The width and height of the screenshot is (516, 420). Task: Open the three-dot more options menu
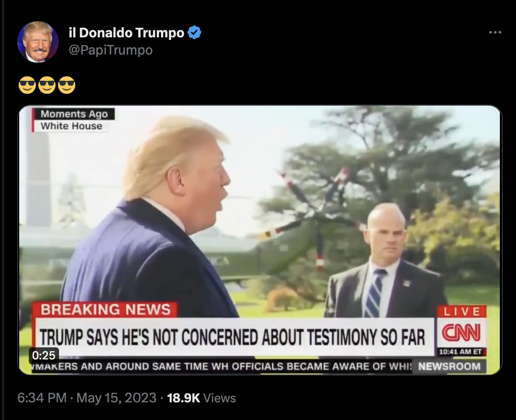click(495, 32)
